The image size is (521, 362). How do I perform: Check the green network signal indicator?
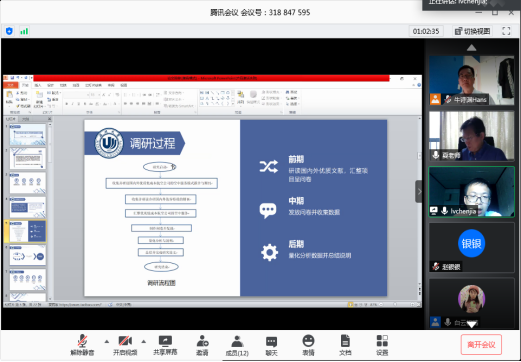24,31
